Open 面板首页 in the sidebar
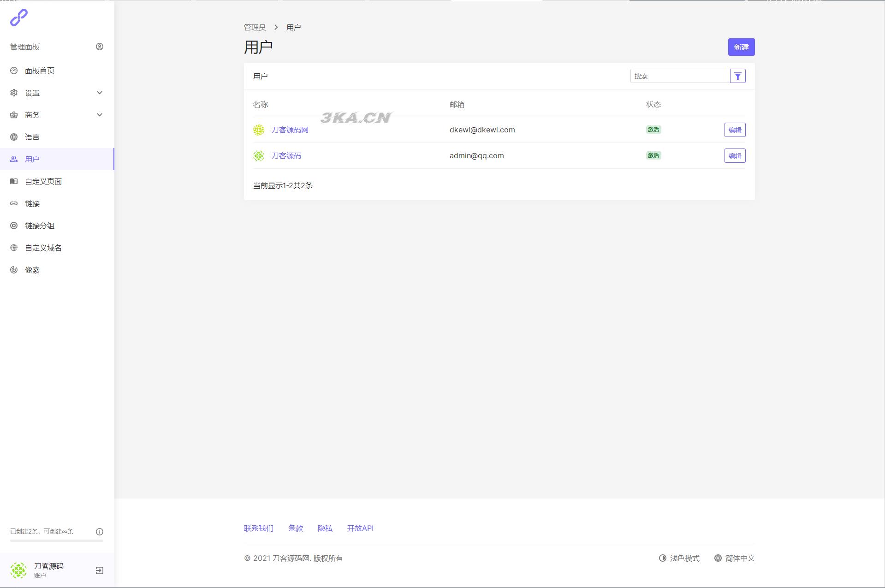The image size is (885, 588). pos(57,71)
